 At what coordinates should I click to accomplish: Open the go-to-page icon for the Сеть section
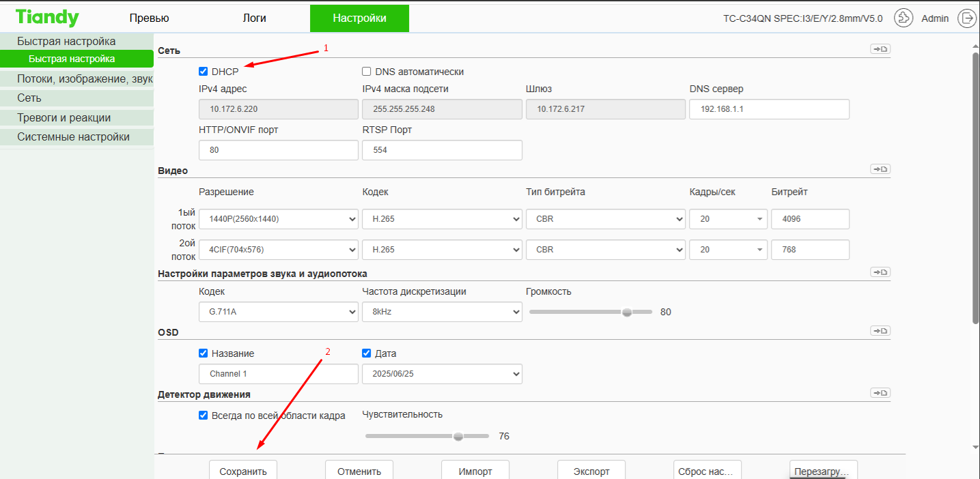[x=880, y=49]
